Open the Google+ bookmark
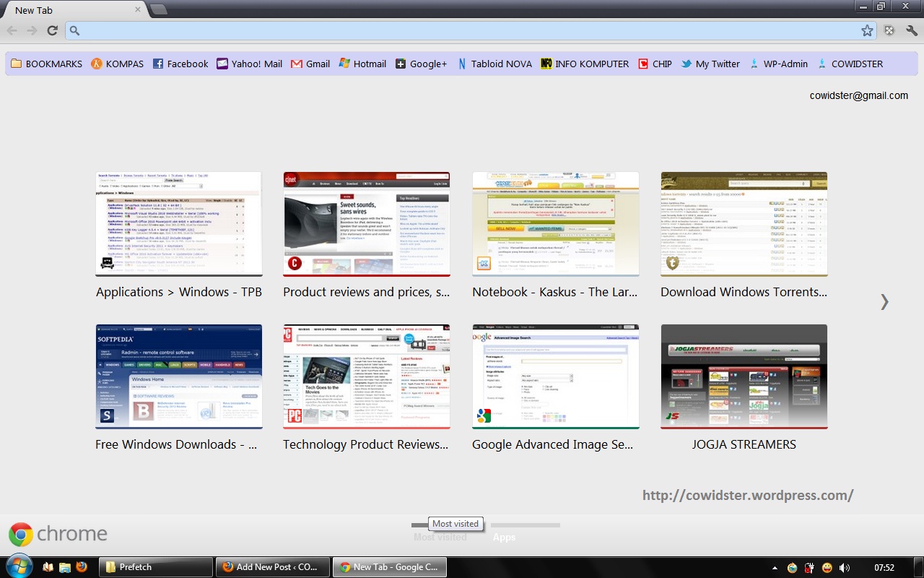The height and width of the screenshot is (578, 924). click(421, 64)
